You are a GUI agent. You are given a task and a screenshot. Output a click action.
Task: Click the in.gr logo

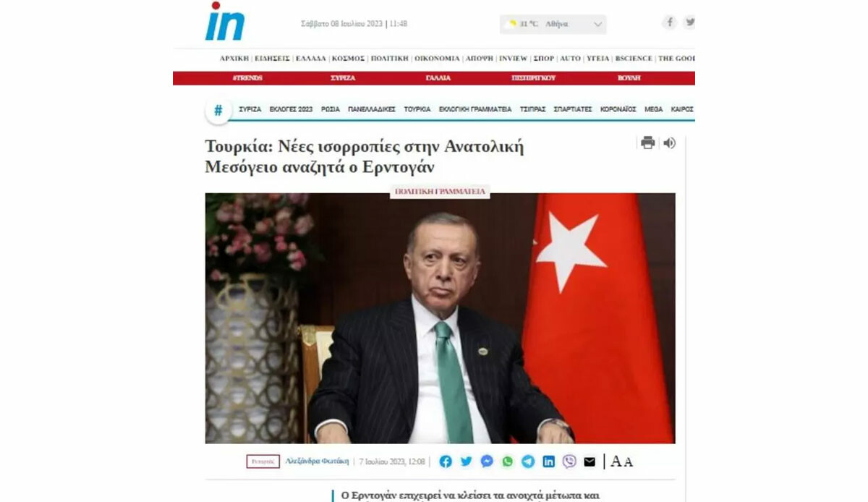[225, 22]
